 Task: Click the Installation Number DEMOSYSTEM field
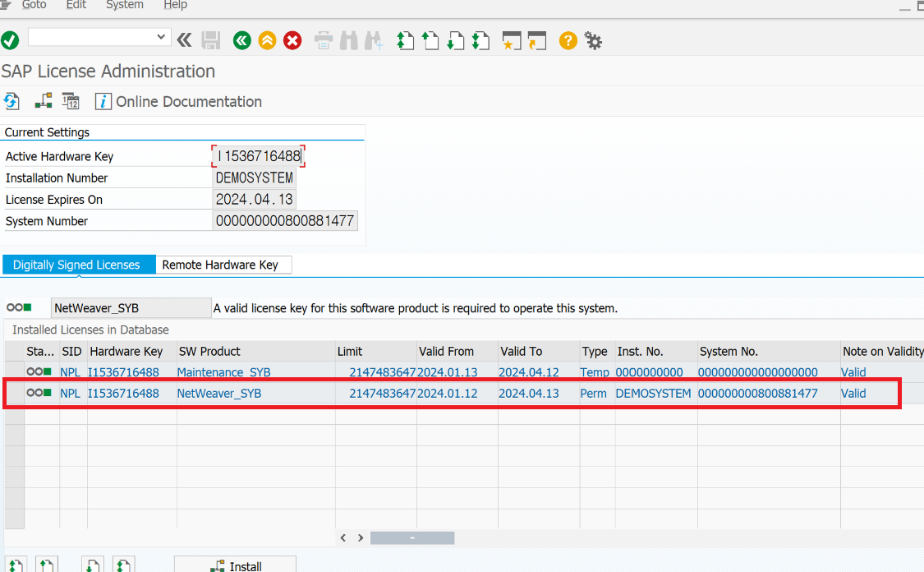point(254,178)
